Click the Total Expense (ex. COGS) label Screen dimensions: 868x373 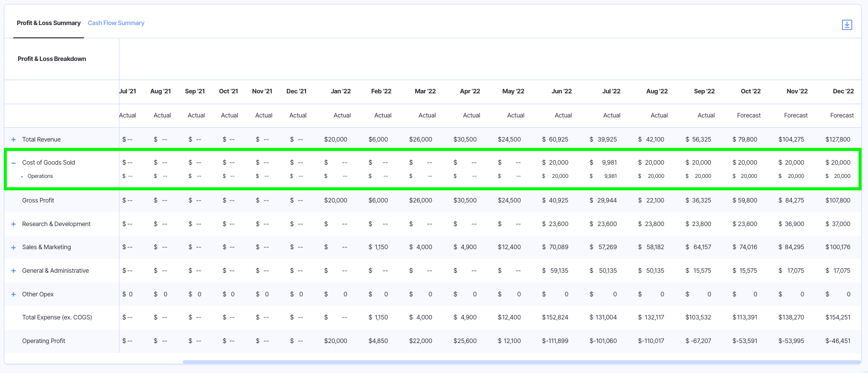click(57, 317)
